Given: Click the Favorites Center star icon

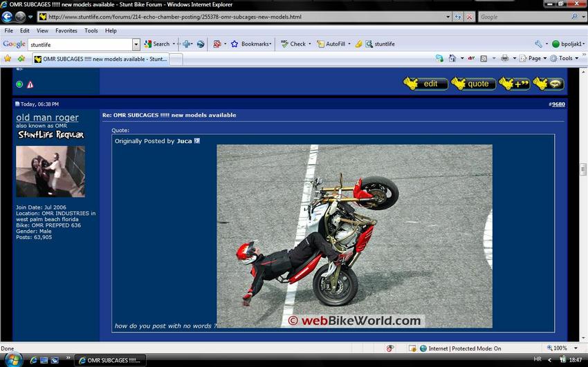Looking at the screenshot, I should (8, 59).
